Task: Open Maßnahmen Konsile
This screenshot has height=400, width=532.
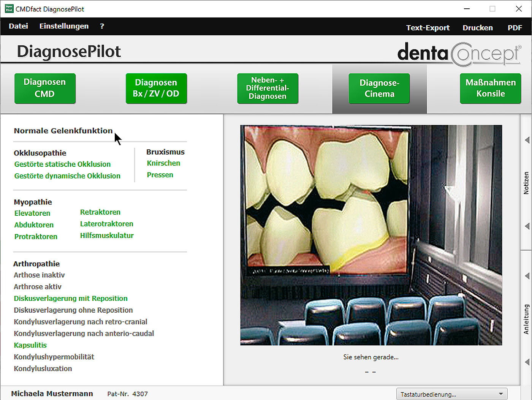Action: pyautogui.click(x=491, y=88)
